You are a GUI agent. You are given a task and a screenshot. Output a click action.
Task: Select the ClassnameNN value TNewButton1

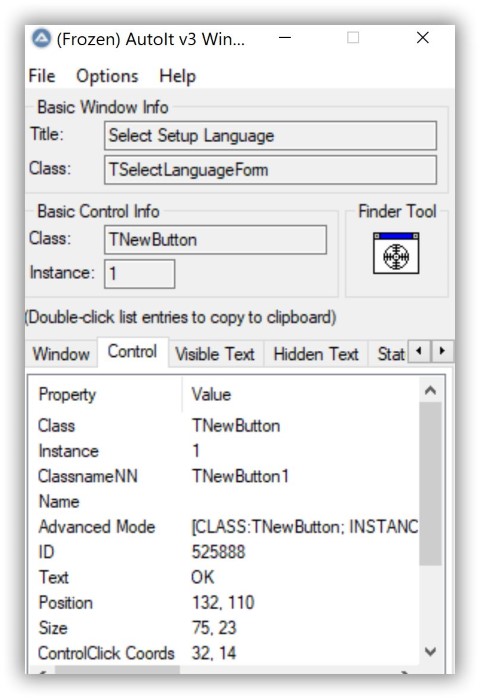pos(240,477)
